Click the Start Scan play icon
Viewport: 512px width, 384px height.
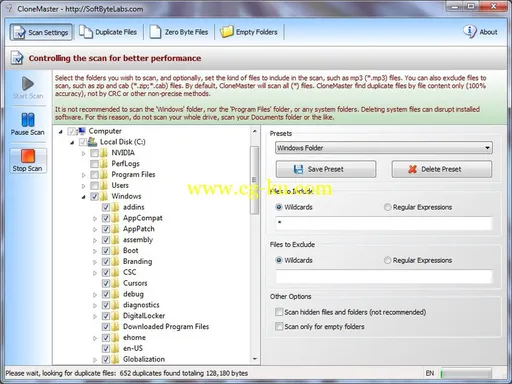point(28,83)
